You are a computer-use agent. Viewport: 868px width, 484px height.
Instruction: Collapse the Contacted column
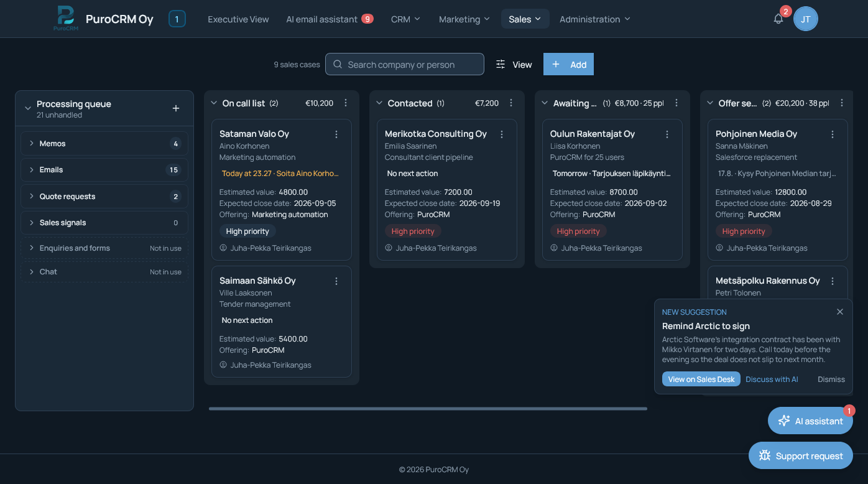point(379,103)
